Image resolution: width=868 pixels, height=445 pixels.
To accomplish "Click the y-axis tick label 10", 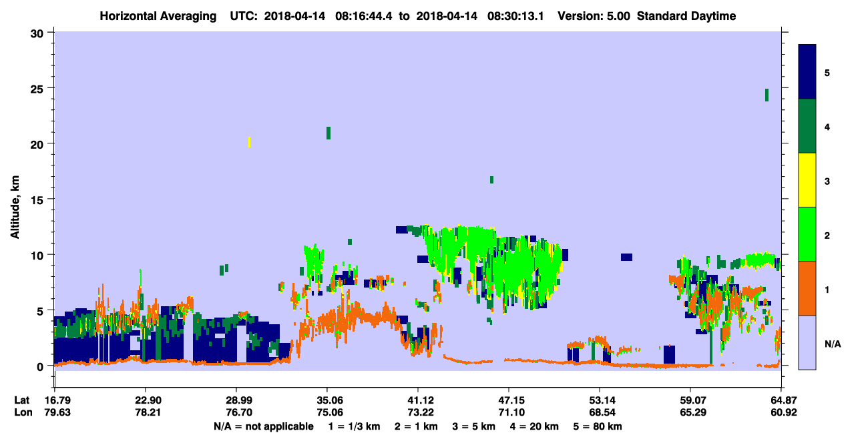I will tap(39, 255).
